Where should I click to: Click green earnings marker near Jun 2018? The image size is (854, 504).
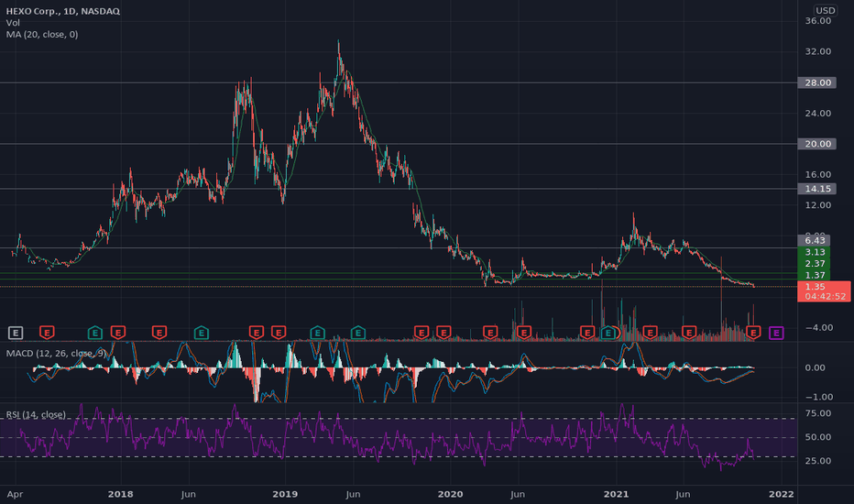[201, 332]
